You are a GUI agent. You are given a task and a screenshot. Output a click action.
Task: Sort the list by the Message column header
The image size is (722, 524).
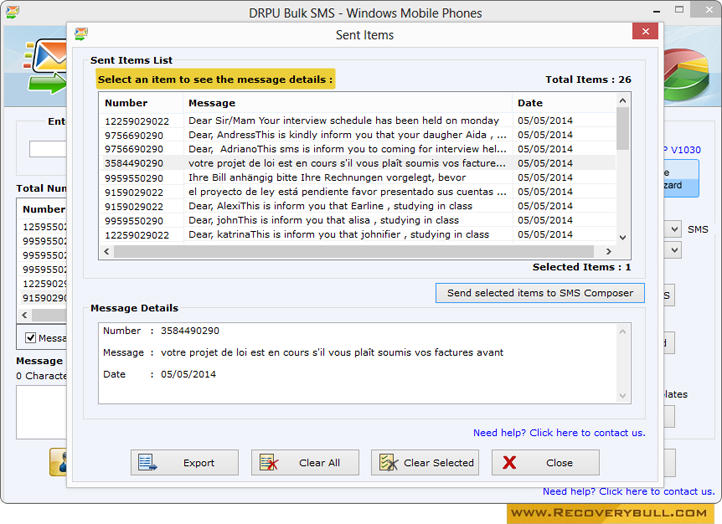pos(348,103)
